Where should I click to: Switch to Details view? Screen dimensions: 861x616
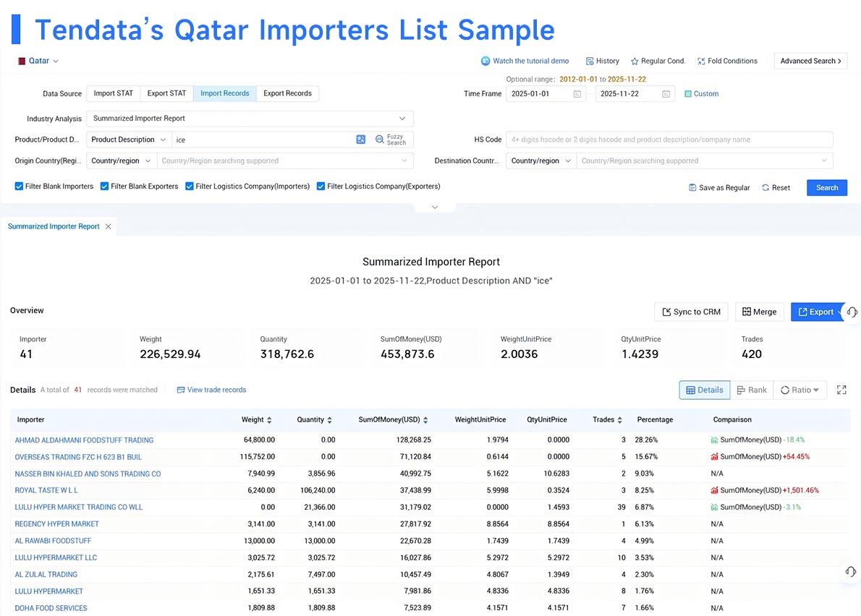pyautogui.click(x=705, y=390)
